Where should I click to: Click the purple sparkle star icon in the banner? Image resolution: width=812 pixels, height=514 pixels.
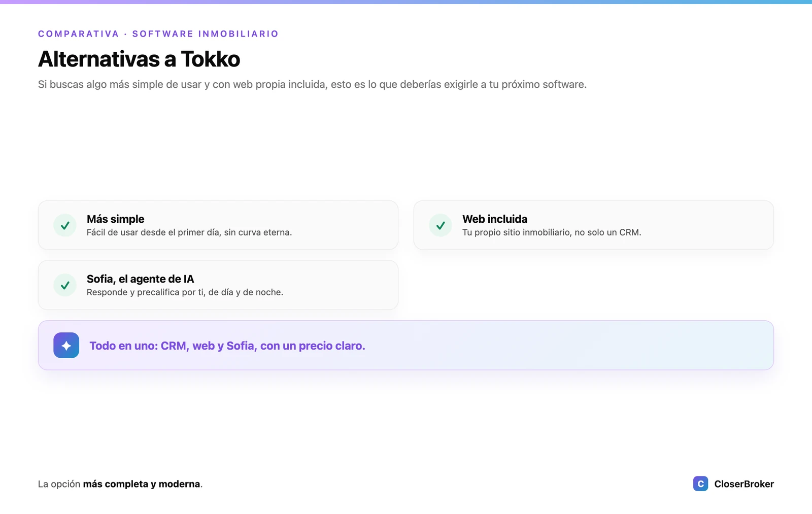tap(66, 346)
